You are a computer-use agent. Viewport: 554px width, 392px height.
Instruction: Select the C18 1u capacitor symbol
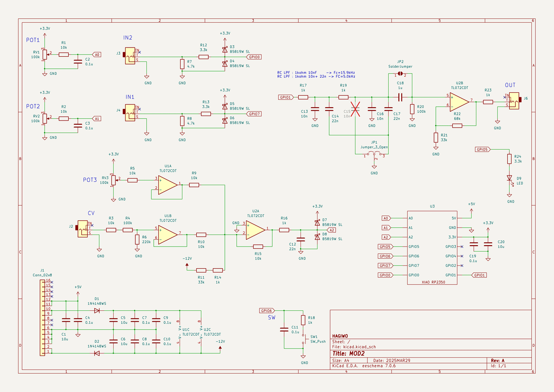tap(400, 97)
